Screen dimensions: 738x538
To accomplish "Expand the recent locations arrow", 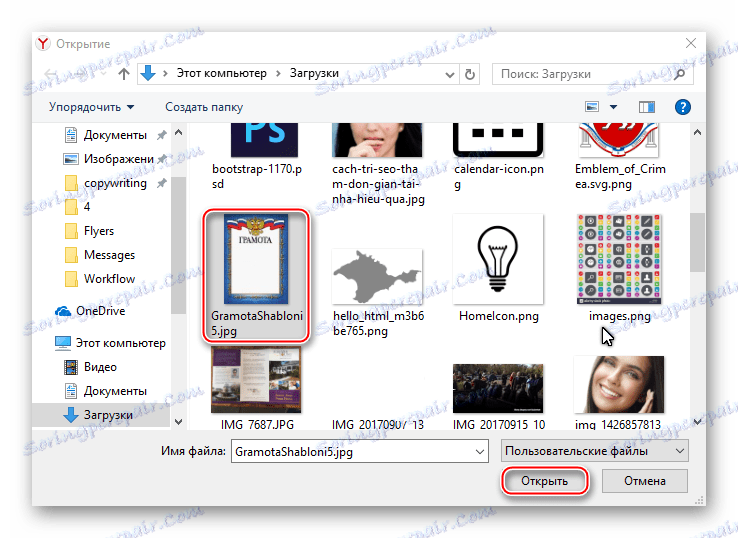I will click(104, 74).
